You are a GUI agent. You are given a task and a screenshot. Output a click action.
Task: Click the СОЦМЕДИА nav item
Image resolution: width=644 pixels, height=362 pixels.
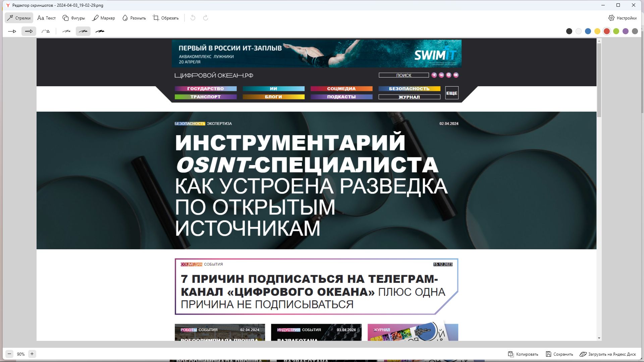pos(341,89)
